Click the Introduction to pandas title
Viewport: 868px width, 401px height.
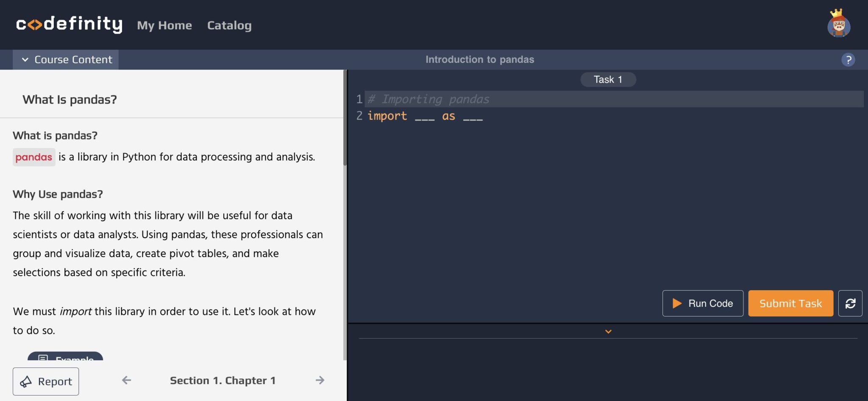[x=480, y=59]
